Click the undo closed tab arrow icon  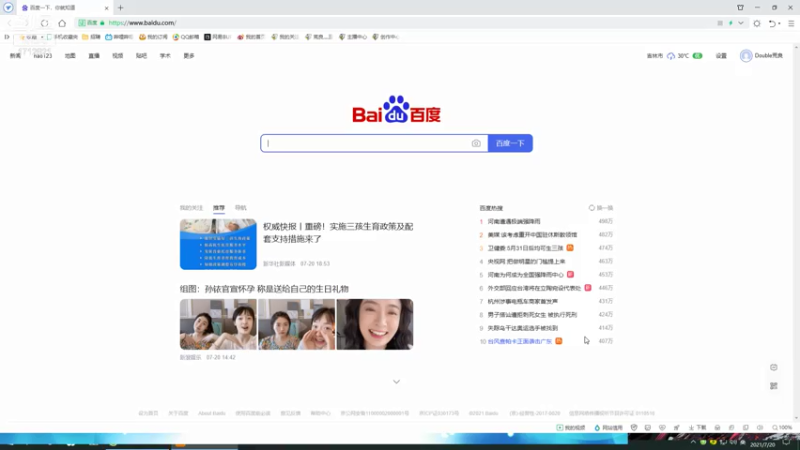(x=773, y=23)
